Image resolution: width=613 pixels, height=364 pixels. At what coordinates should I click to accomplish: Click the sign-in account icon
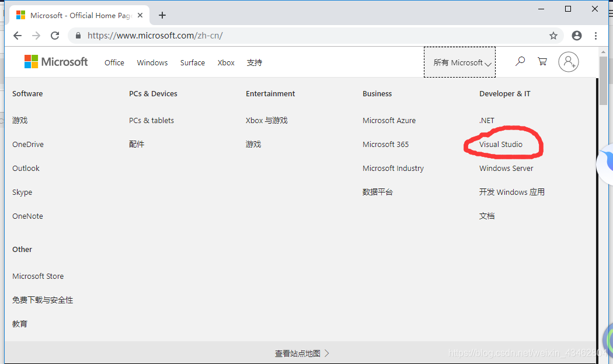569,62
